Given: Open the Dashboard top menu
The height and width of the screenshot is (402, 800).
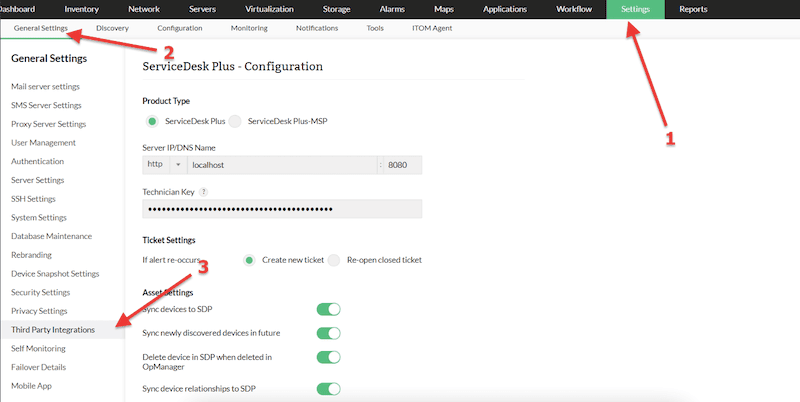Looking at the screenshot, I should pos(17,9).
